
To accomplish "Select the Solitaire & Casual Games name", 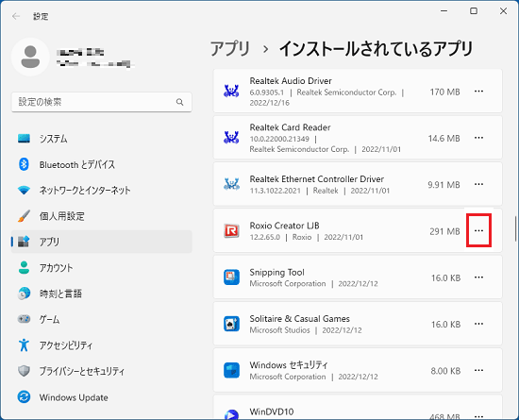I will 299,319.
